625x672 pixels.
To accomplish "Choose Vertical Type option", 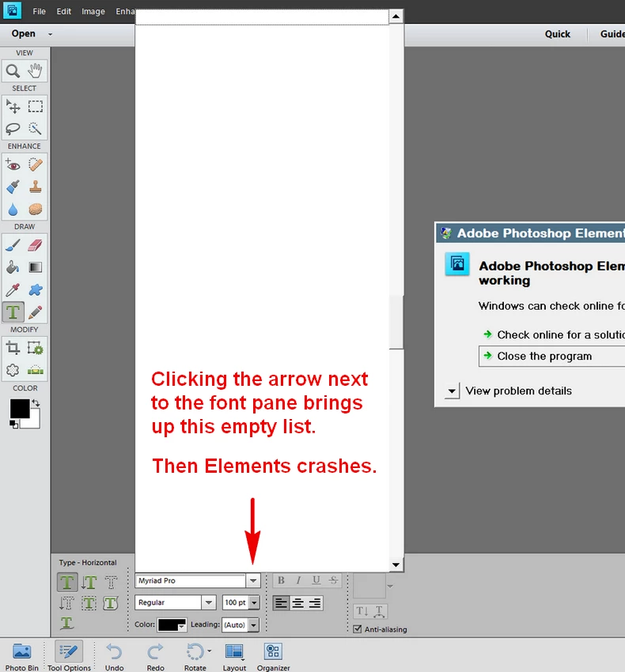I will pyautogui.click(x=89, y=582).
